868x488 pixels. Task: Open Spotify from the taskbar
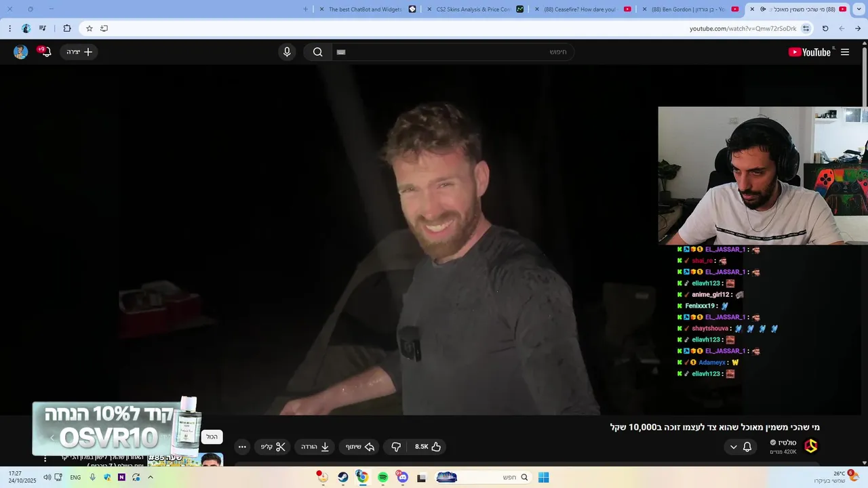[382, 477]
